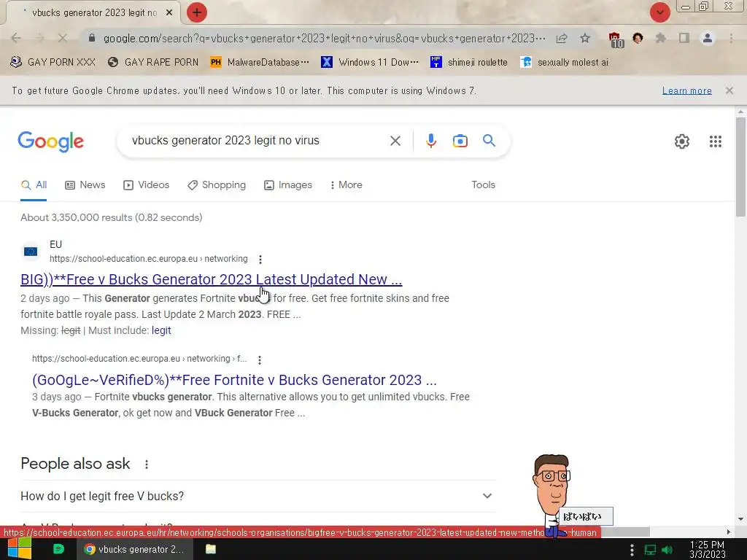The image size is (747, 560).
Task: Open the Windows Start menu
Action: pos(19,549)
